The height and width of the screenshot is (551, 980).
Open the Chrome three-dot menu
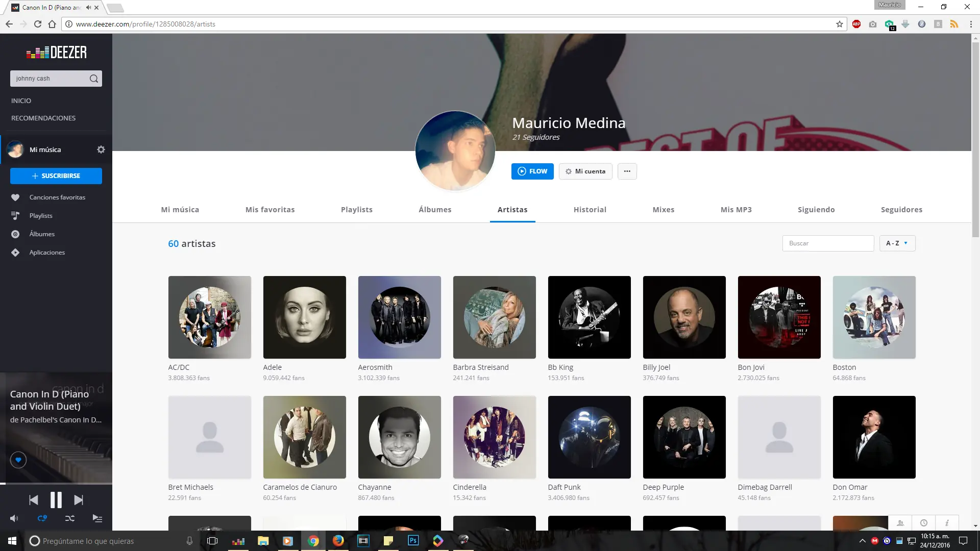point(971,24)
